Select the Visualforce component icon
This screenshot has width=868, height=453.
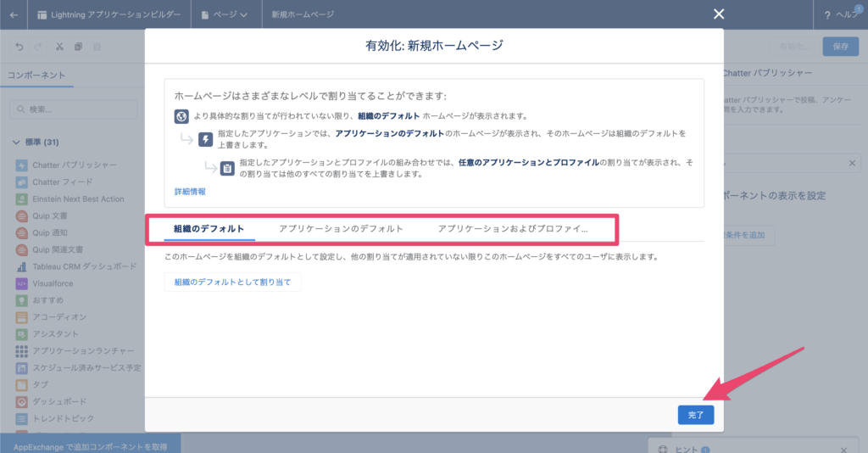22,283
